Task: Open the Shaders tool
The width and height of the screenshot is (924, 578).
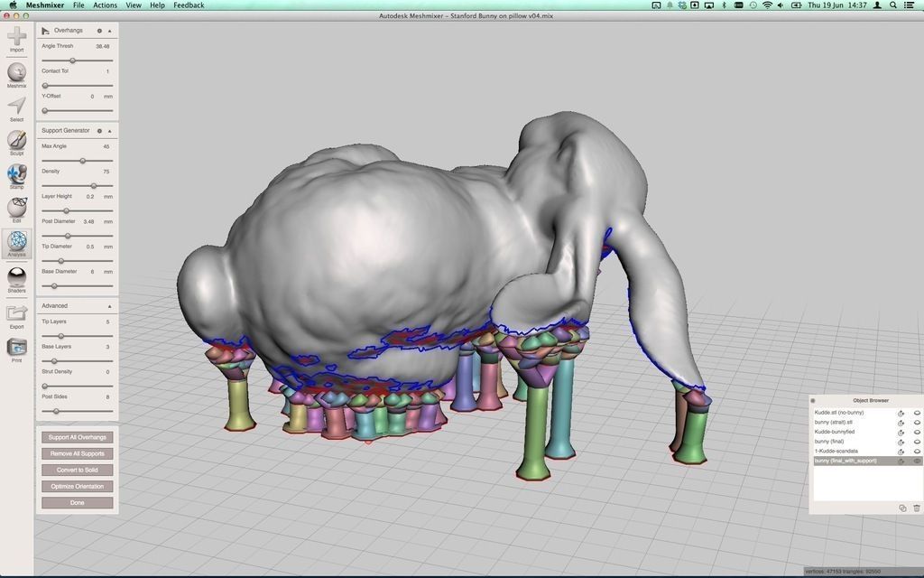Action: pos(16,280)
